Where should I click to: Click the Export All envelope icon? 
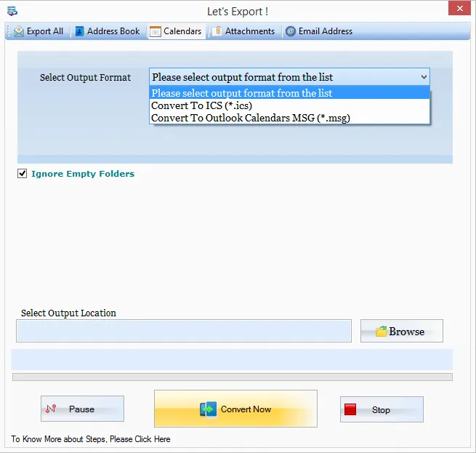[19, 31]
